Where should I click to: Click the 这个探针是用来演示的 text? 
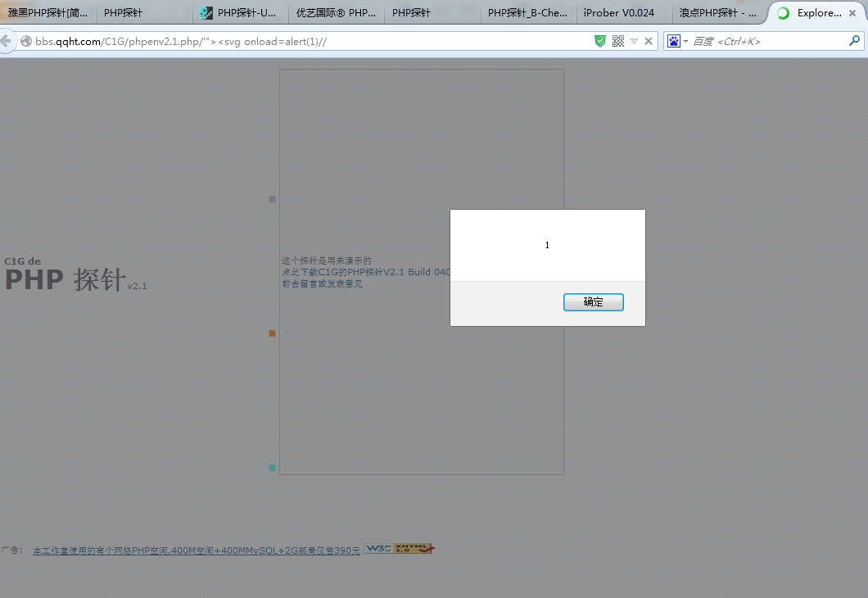pyautogui.click(x=327, y=260)
